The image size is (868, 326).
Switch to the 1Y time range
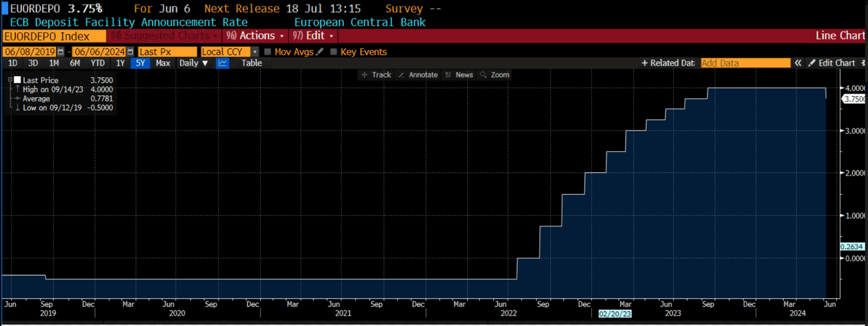pyautogui.click(x=120, y=63)
